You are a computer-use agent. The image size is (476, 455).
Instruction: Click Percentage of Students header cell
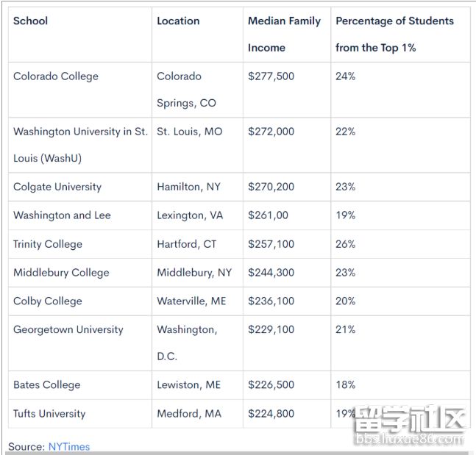[394, 34]
